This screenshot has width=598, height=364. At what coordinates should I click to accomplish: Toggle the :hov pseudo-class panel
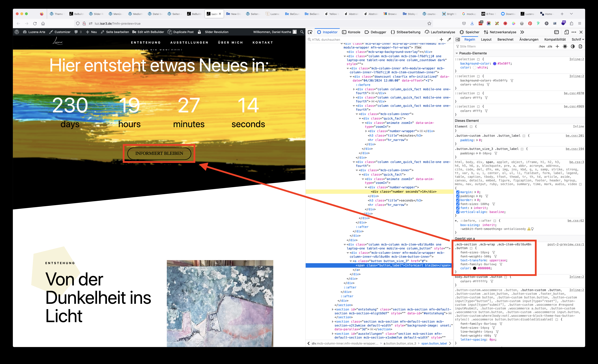click(542, 46)
